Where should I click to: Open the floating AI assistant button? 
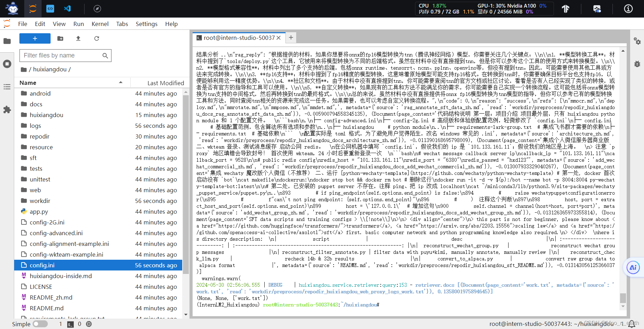(x=633, y=267)
